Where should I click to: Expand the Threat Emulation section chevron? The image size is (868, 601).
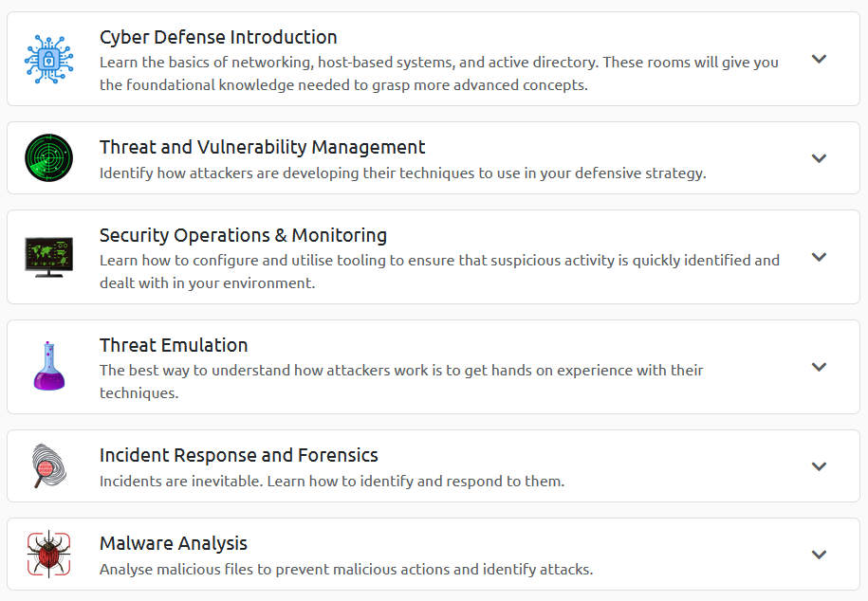click(x=820, y=367)
